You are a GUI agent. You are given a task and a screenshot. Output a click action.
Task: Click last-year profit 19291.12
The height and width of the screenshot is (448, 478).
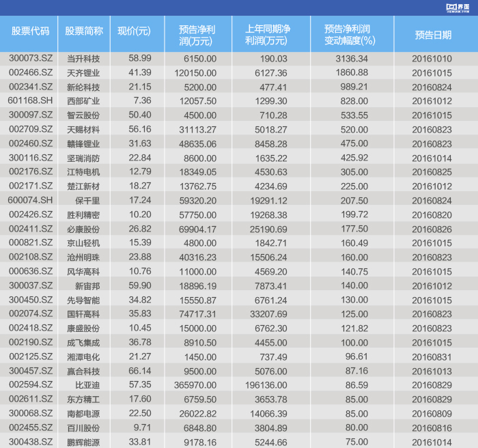[x=268, y=201]
